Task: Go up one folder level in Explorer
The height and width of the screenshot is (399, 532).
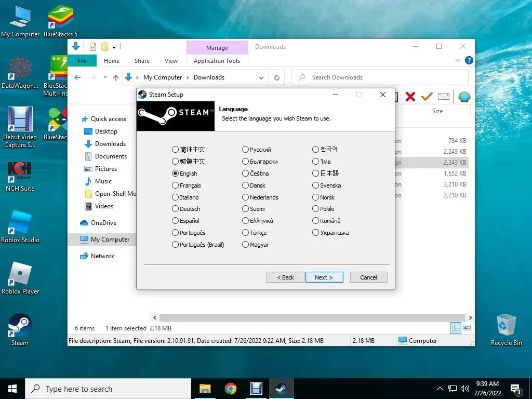Action: point(116,78)
